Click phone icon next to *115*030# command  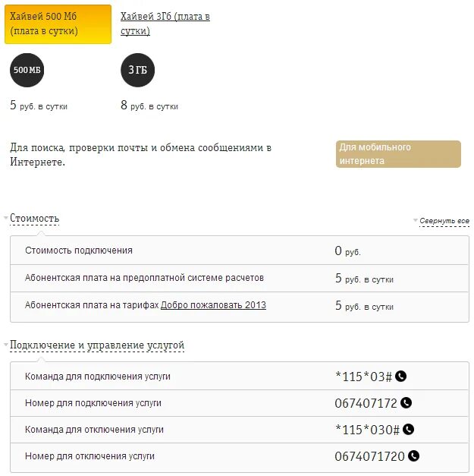[409, 430]
